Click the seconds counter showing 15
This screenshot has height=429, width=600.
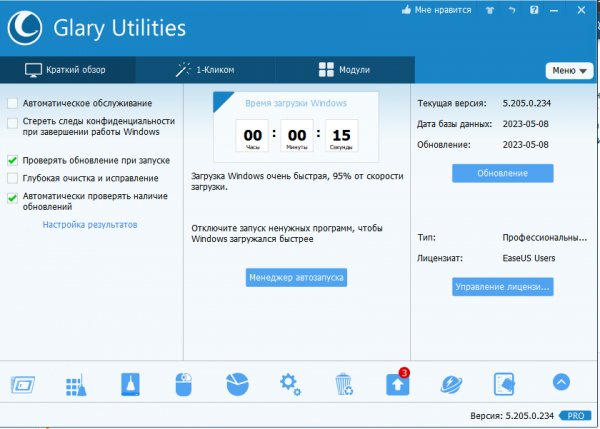pyautogui.click(x=342, y=136)
